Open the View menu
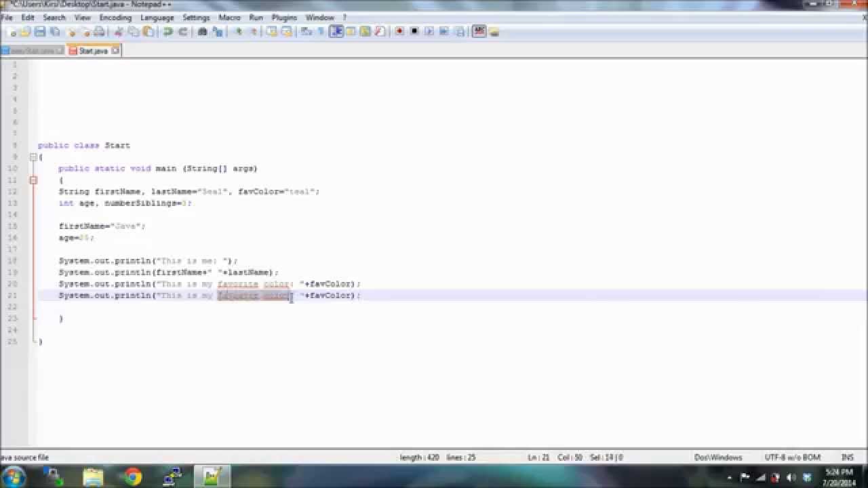This screenshot has width=868, height=488. 82,18
